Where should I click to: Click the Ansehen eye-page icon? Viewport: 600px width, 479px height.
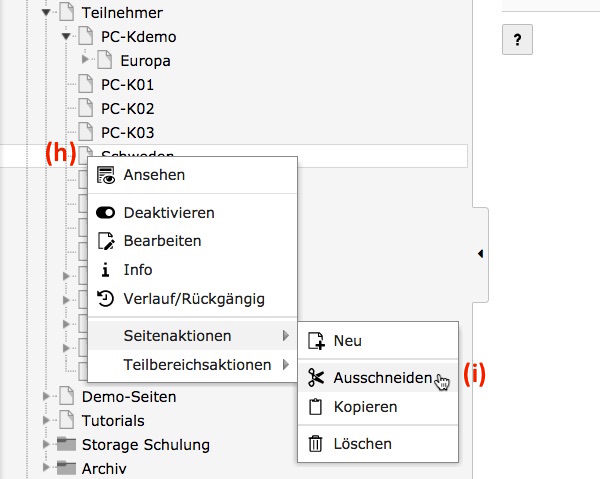pos(105,175)
